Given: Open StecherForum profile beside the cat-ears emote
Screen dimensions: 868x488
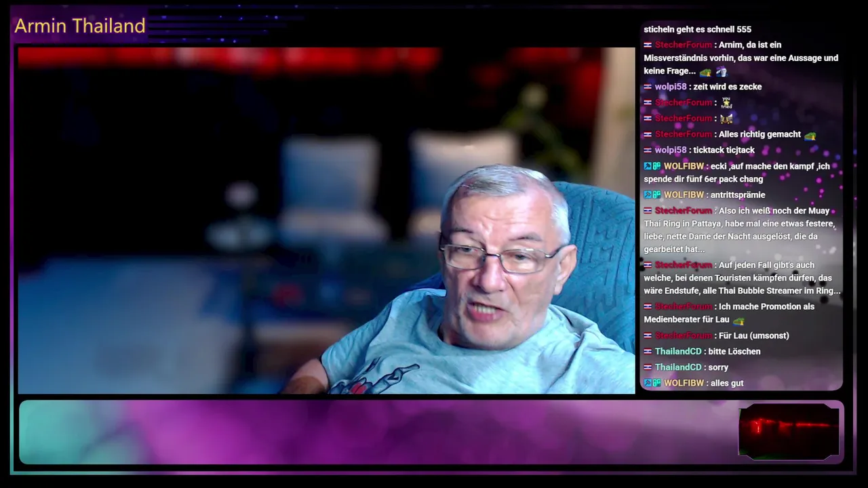Looking at the screenshot, I should [x=684, y=119].
